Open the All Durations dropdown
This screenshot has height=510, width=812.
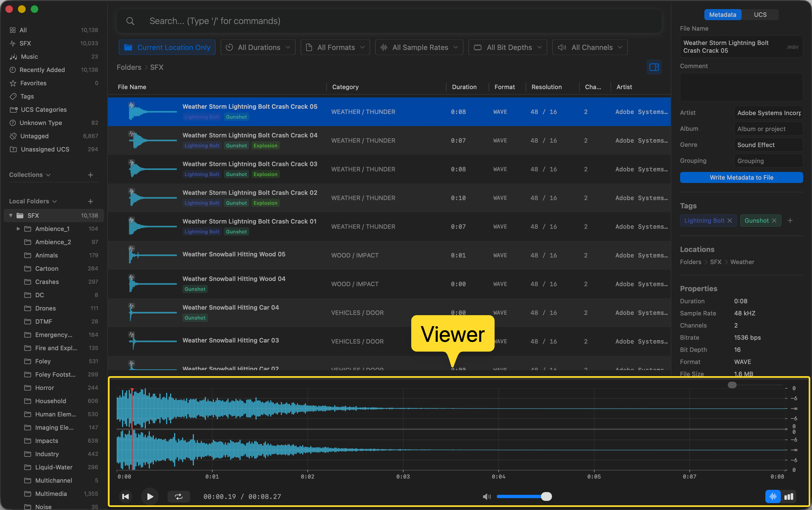click(258, 47)
